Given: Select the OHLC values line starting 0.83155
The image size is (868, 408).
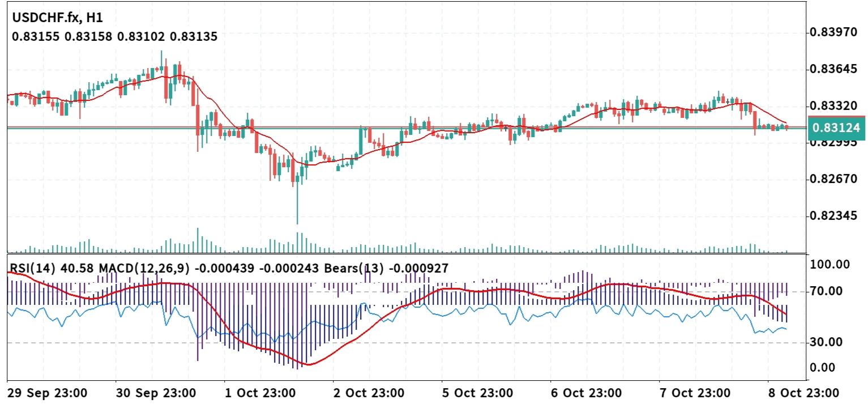Looking at the screenshot, I should [115, 37].
